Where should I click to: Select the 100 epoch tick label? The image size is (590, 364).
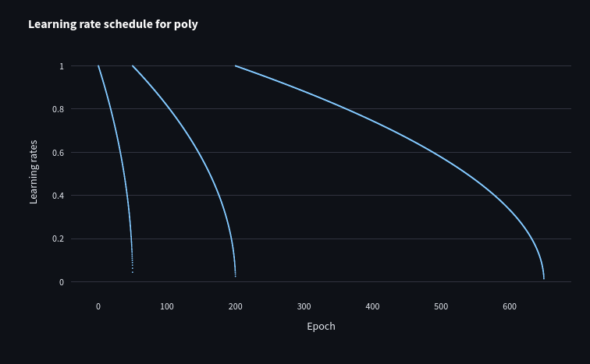tap(167, 306)
